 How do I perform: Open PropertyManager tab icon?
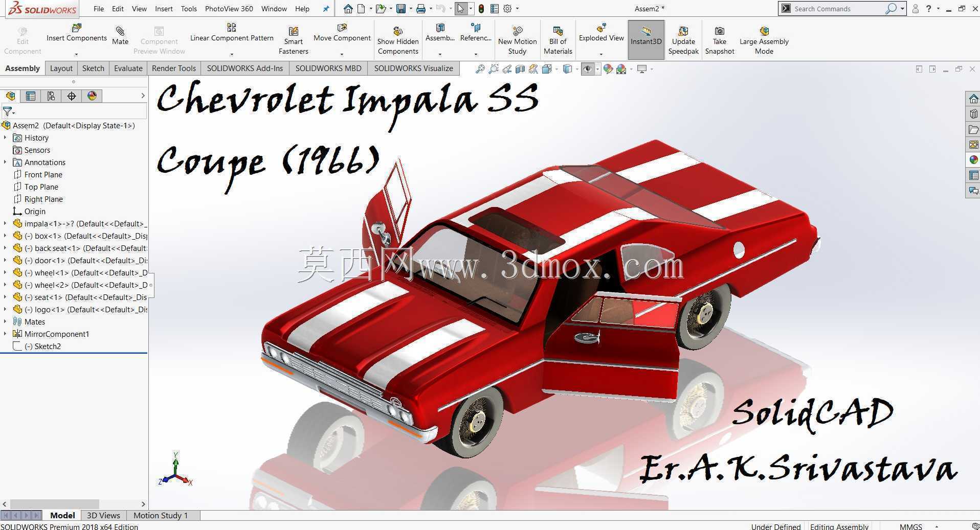click(x=31, y=96)
